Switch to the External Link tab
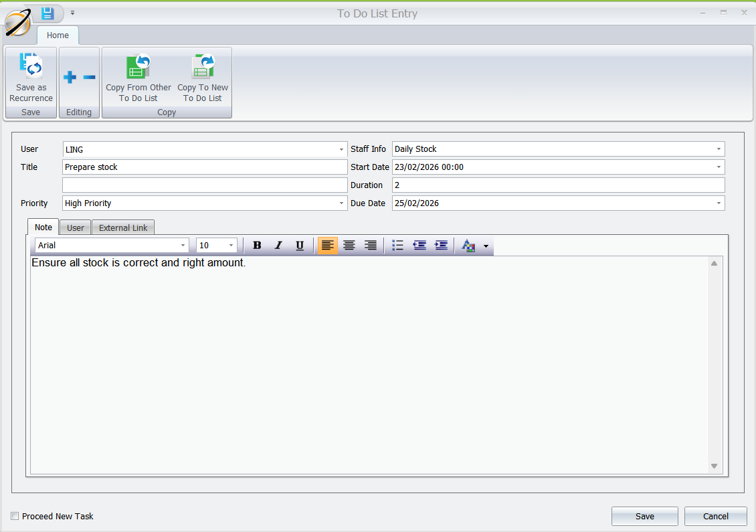Screen dimensions: 756x532 [x=122, y=227]
